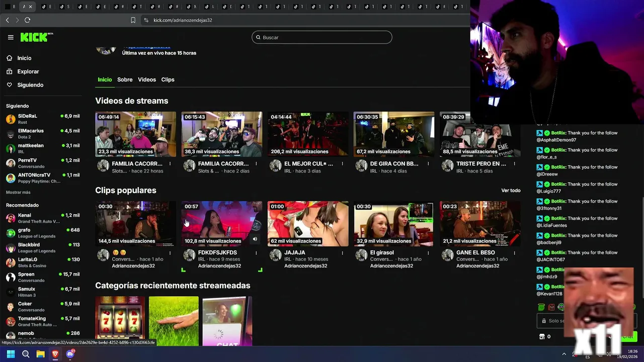
Task: Open the grass hand category thumbnail
Action: [174, 321]
